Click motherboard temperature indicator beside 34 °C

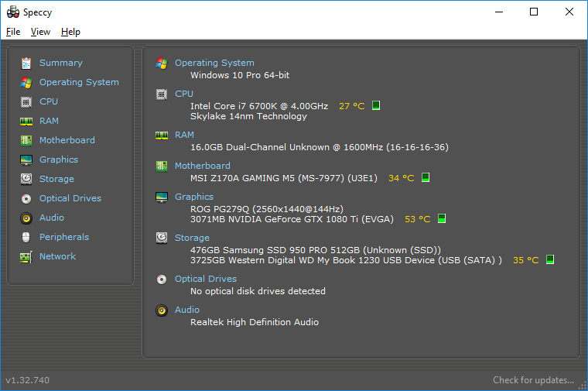(x=426, y=177)
